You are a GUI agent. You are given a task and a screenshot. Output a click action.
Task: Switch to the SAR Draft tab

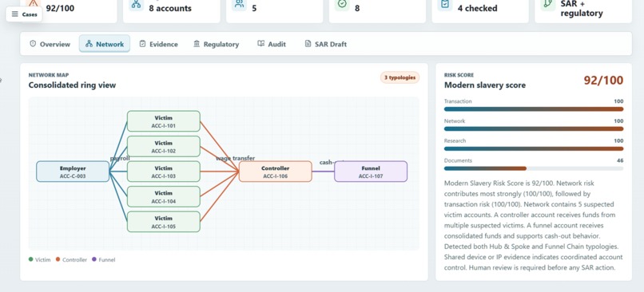[x=326, y=44]
